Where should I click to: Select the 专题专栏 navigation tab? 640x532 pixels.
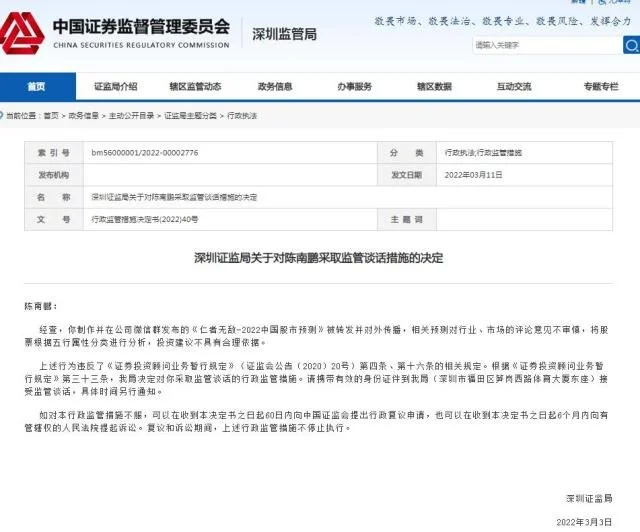tap(601, 86)
